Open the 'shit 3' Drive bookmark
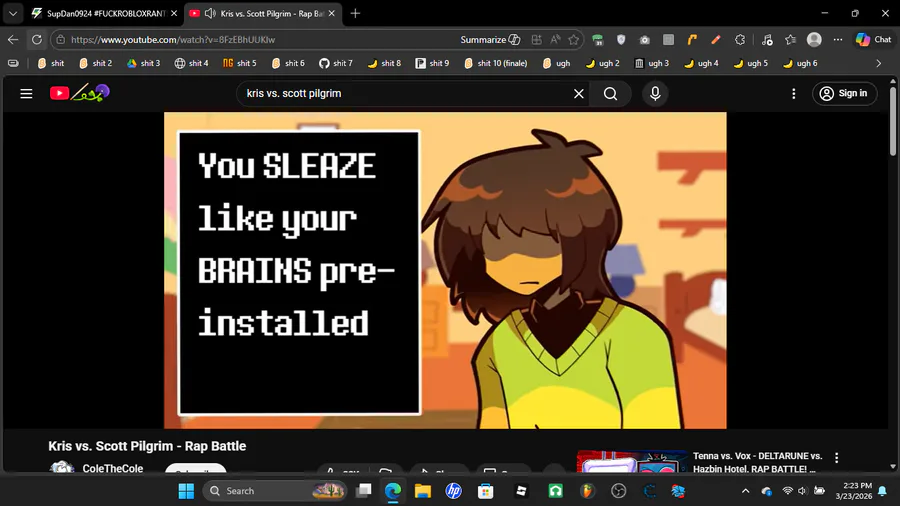Screen dimensions: 900x506 coord(143,63)
